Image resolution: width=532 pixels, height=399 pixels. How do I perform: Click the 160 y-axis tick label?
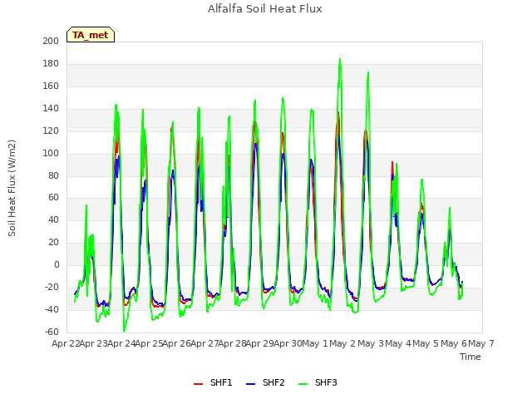51,86
